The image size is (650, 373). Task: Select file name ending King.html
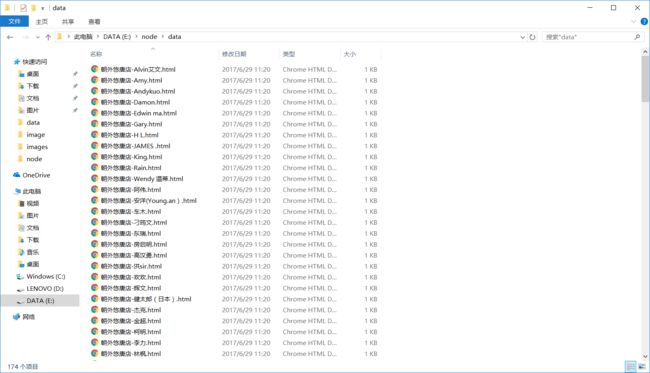[131, 157]
